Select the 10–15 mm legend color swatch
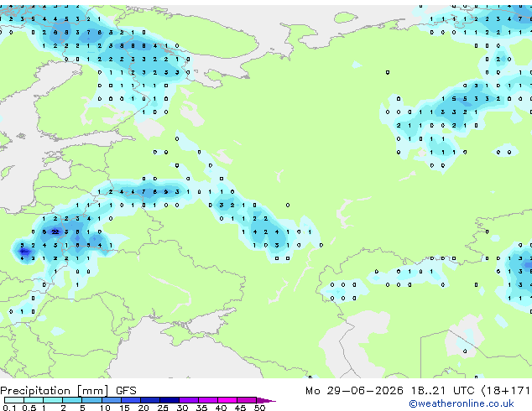 [112, 400]
